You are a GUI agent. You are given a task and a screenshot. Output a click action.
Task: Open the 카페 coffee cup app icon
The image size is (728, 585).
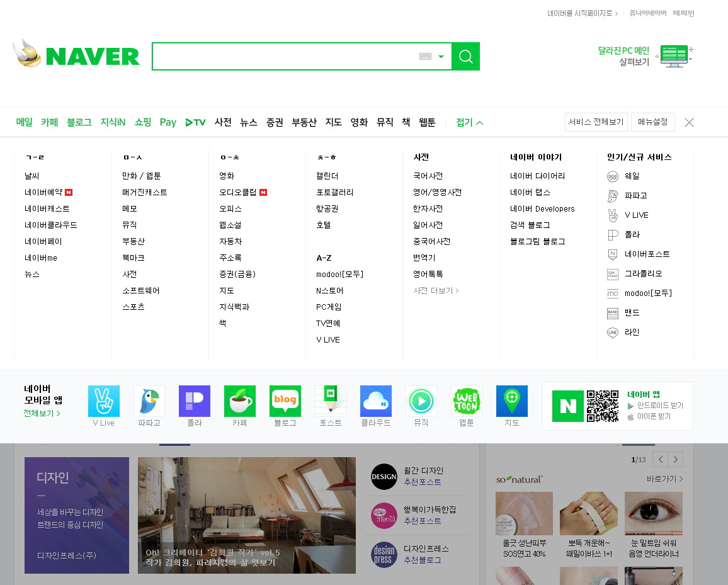[239, 401]
